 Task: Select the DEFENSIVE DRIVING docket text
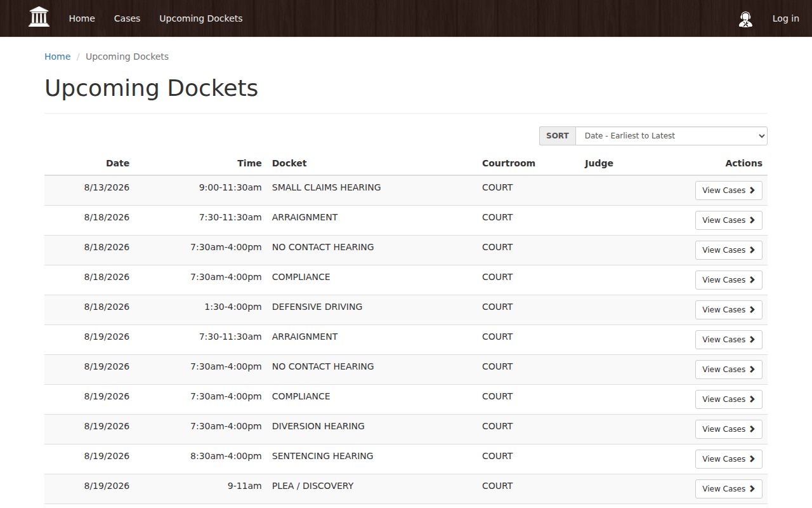[x=317, y=307]
